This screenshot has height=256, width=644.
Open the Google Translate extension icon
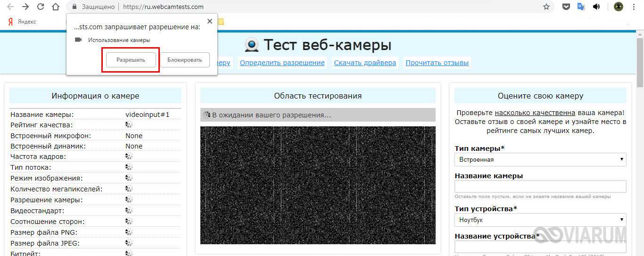click(x=581, y=7)
